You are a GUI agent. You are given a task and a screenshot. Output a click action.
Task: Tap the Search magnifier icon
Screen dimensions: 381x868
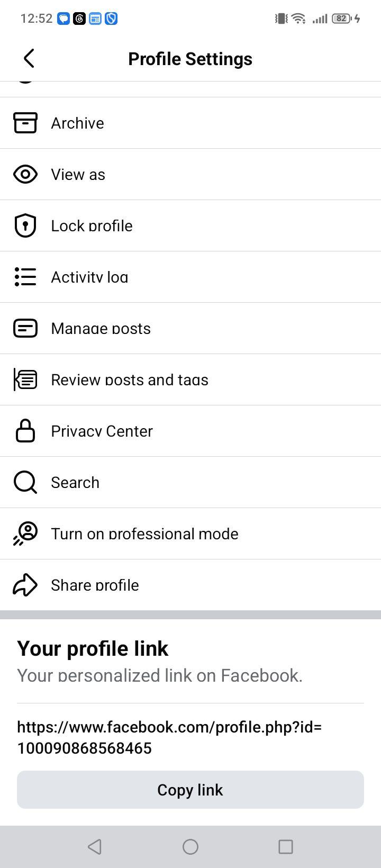25,482
